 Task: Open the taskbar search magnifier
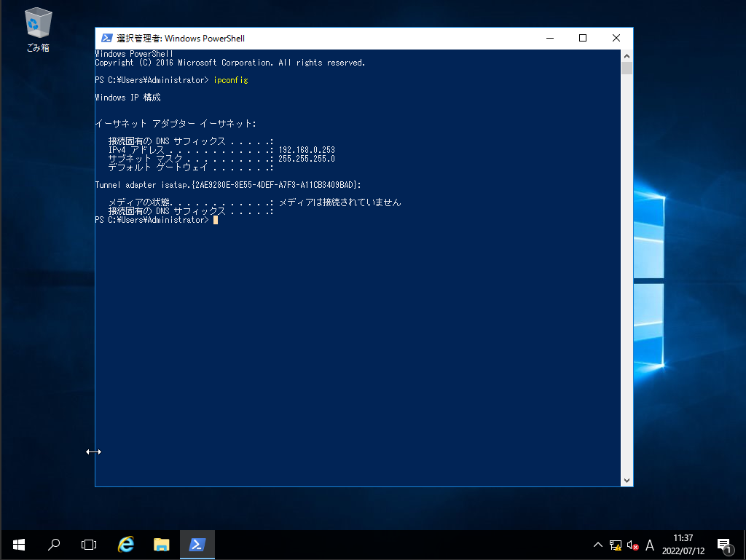[x=54, y=545]
